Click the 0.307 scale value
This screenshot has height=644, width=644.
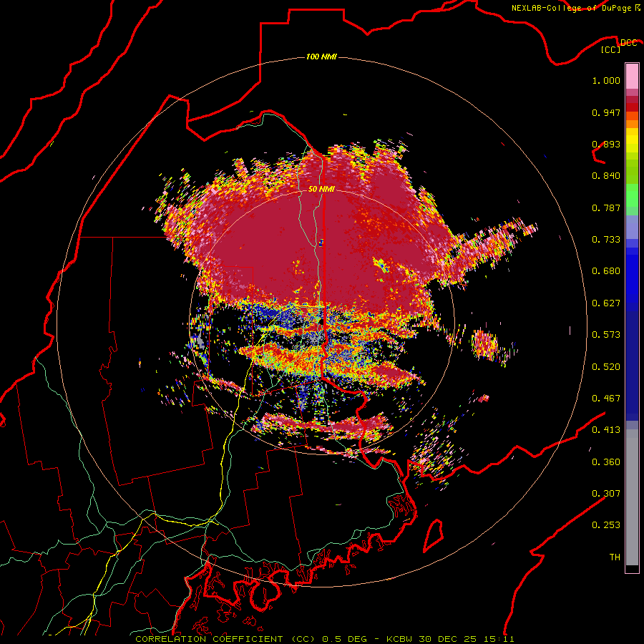click(x=606, y=494)
